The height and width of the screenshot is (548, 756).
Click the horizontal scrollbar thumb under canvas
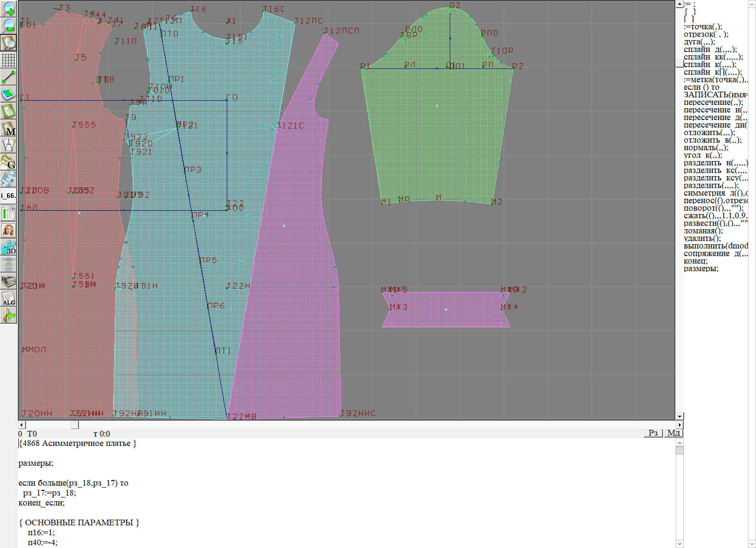[x=75, y=425]
